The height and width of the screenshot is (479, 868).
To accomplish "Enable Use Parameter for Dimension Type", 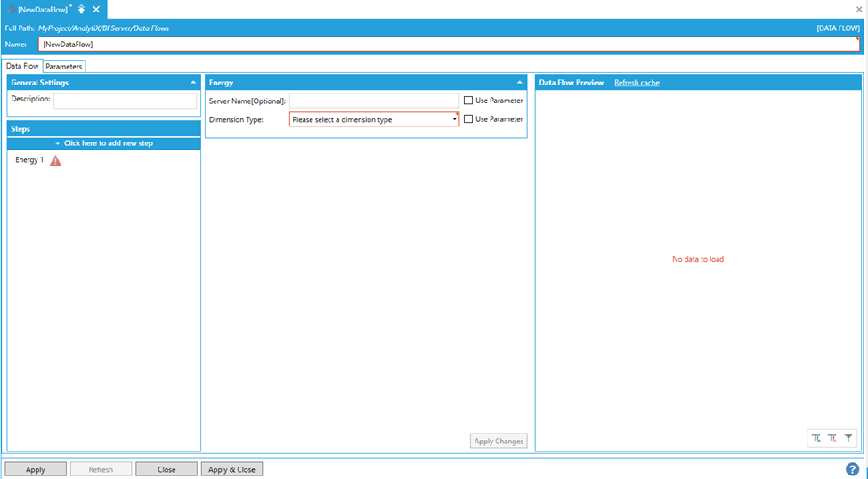I will [x=468, y=119].
